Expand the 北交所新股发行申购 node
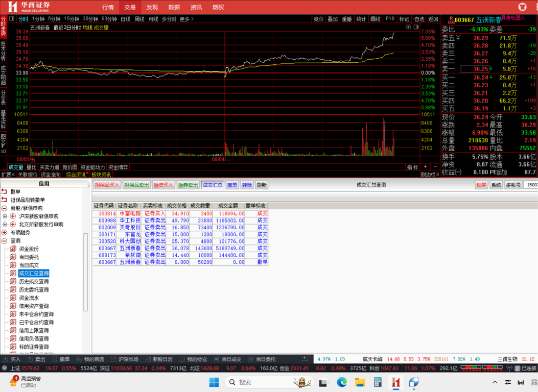538x392 pixels. click(x=5, y=225)
